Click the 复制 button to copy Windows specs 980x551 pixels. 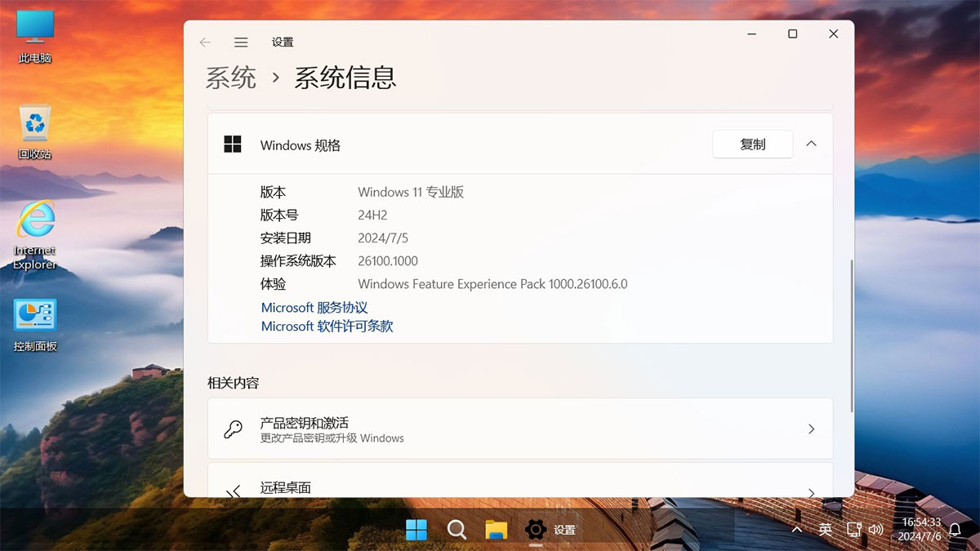(x=752, y=144)
